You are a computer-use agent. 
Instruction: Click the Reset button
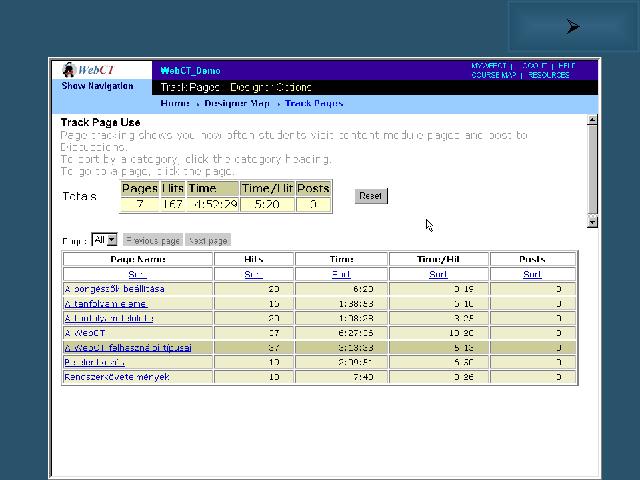point(371,196)
